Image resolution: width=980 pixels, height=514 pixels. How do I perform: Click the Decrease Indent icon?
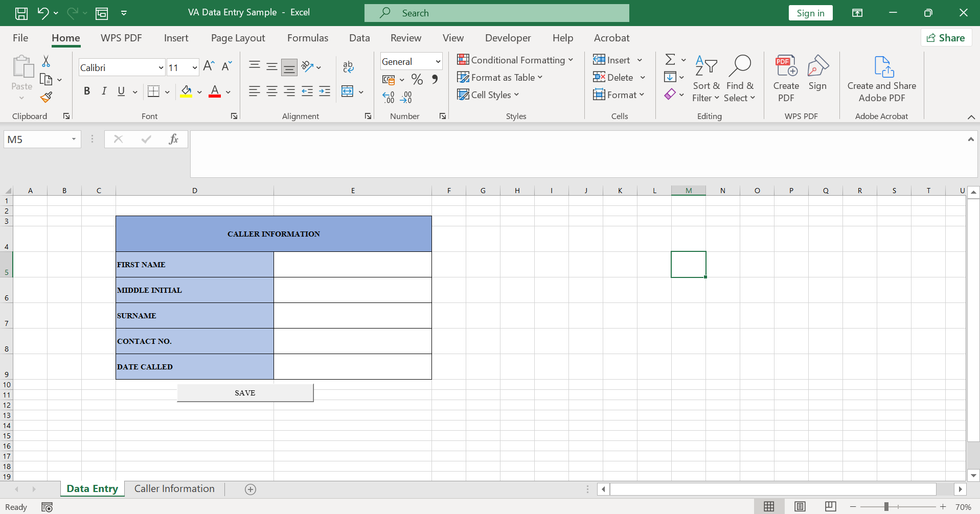tap(307, 91)
